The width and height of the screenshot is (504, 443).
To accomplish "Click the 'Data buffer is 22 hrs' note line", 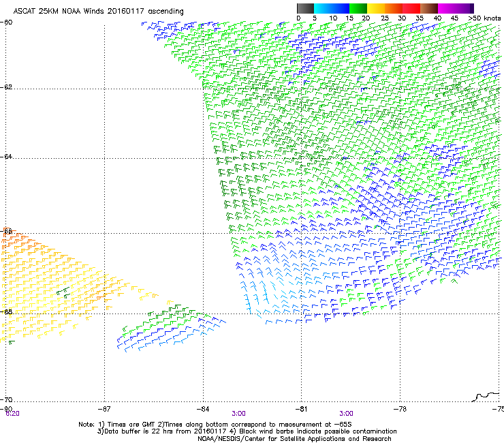I will click(x=247, y=431).
